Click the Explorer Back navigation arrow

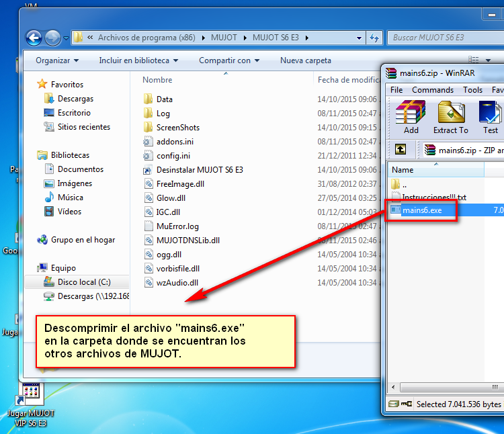coord(34,38)
